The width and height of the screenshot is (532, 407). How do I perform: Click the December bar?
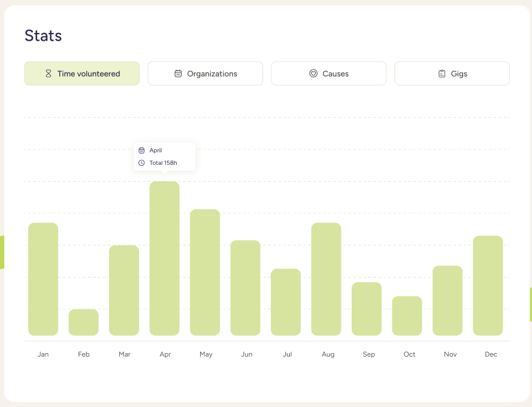[x=488, y=285]
